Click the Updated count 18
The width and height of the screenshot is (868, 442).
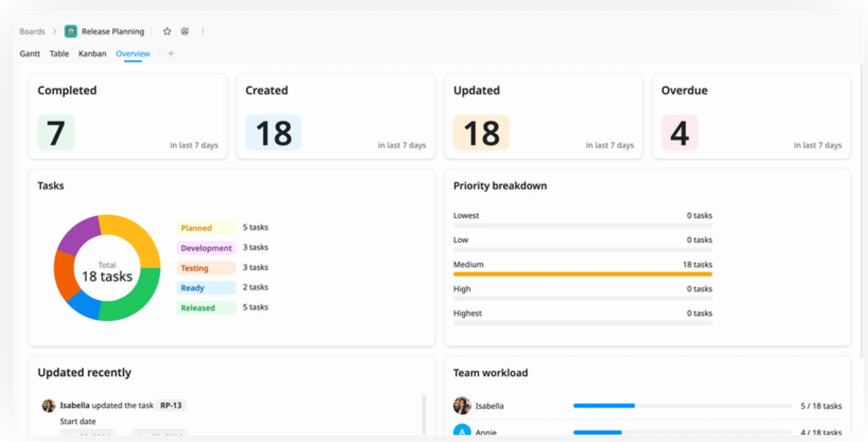coord(481,133)
